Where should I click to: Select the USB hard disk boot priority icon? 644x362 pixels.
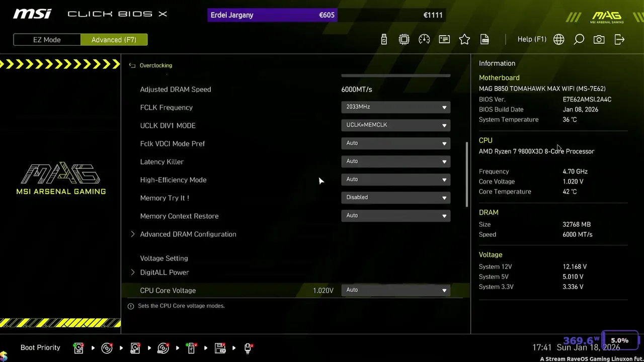click(x=135, y=348)
